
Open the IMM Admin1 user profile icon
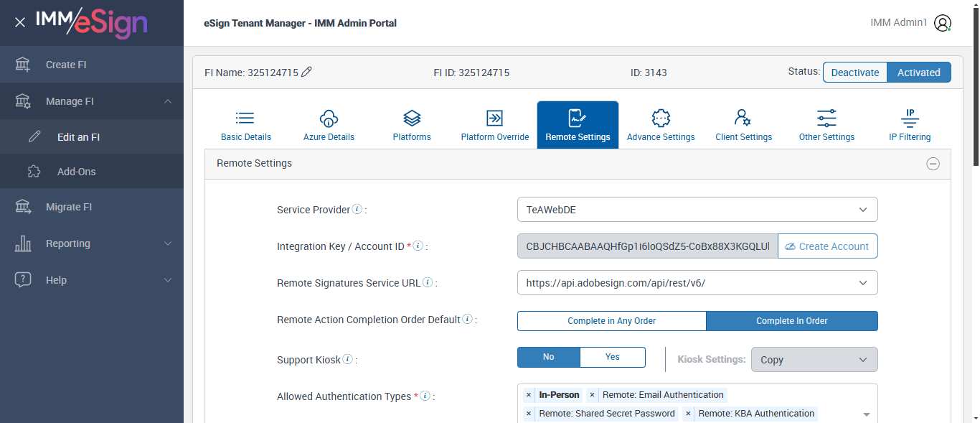point(943,23)
